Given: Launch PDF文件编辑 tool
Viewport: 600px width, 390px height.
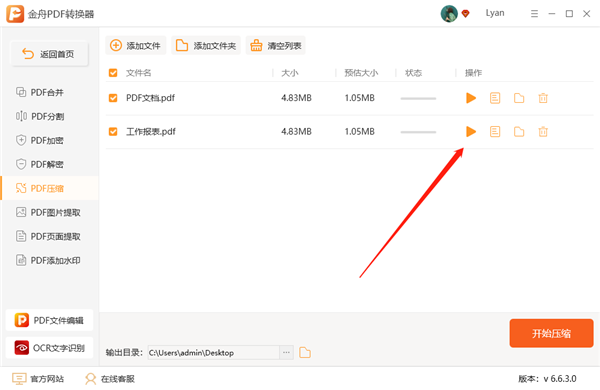Looking at the screenshot, I should 49,320.
